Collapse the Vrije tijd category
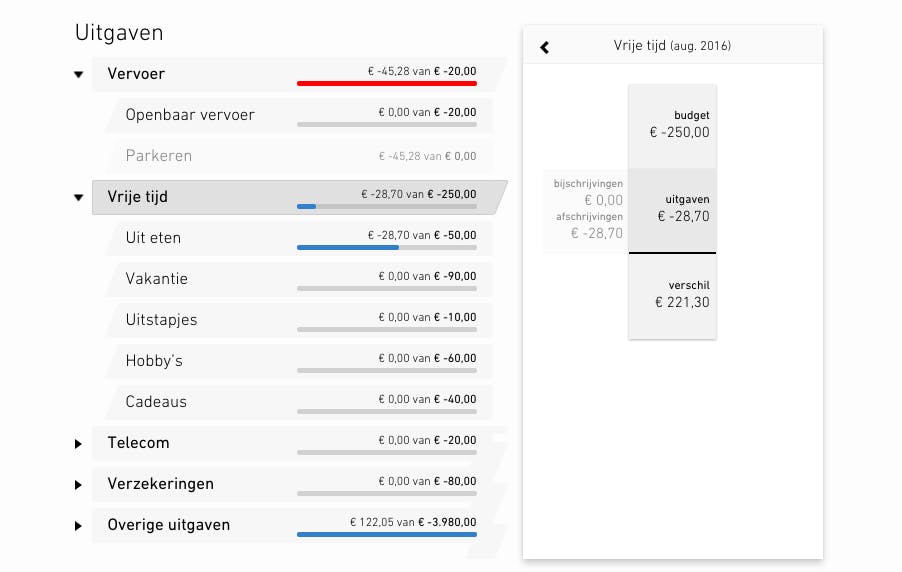The height and width of the screenshot is (572, 902). (x=78, y=198)
